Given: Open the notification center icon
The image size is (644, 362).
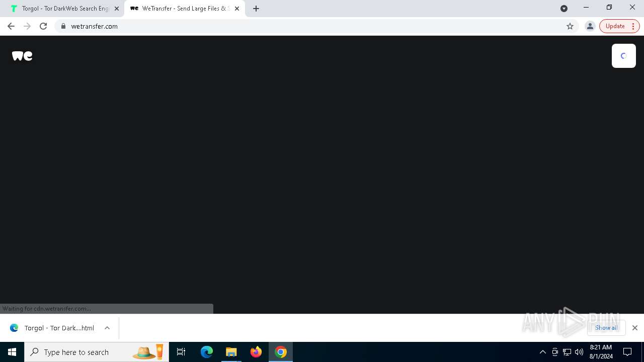Looking at the screenshot, I should coord(627,352).
